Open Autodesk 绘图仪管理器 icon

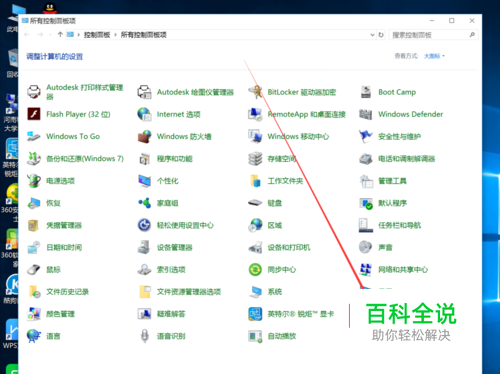[x=144, y=92]
